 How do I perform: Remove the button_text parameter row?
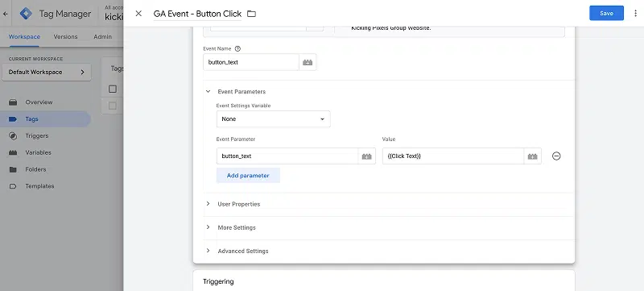pyautogui.click(x=556, y=156)
